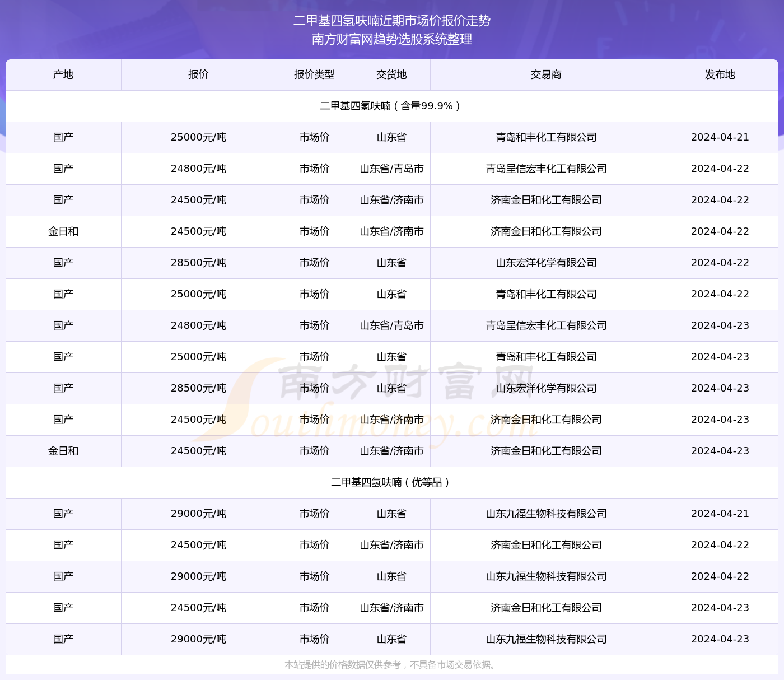This screenshot has height=680, width=784.
Task: Click 青岛和丰化工有限公司 dated 2024-04-21
Action: click(546, 137)
